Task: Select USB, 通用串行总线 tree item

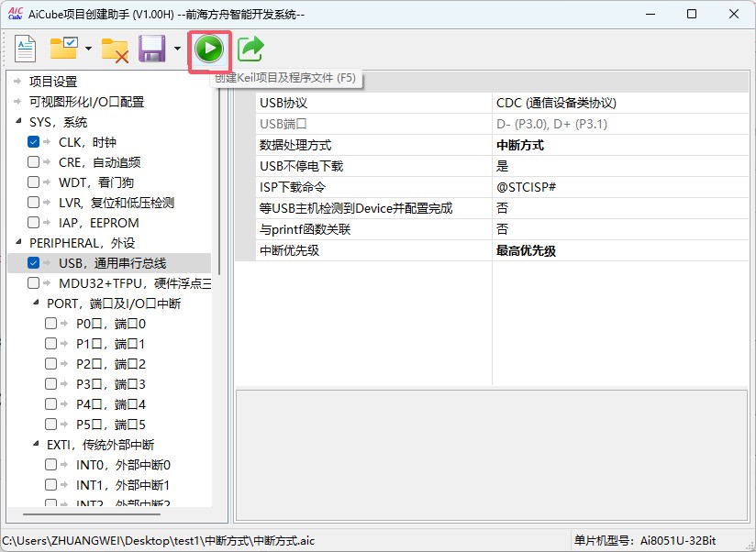Action: pyautogui.click(x=112, y=263)
